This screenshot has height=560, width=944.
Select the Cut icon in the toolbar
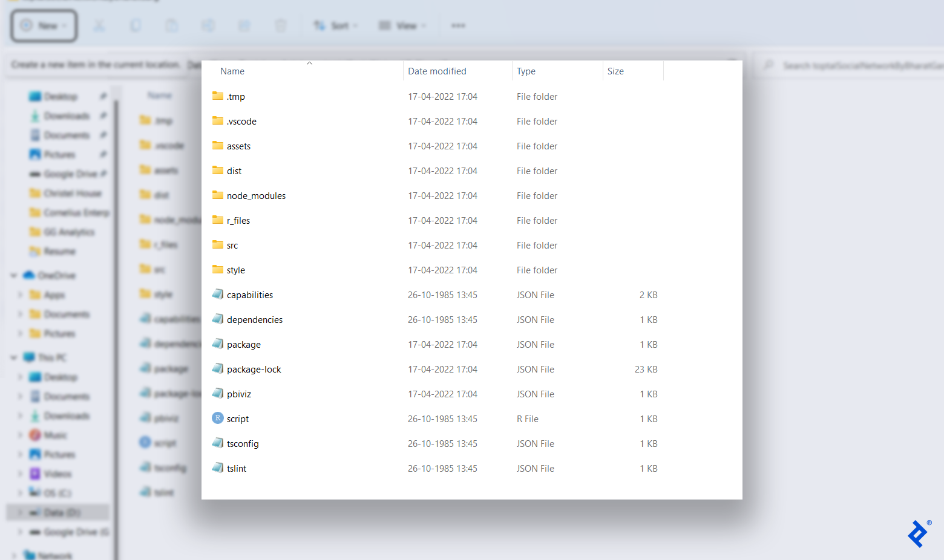tap(99, 25)
